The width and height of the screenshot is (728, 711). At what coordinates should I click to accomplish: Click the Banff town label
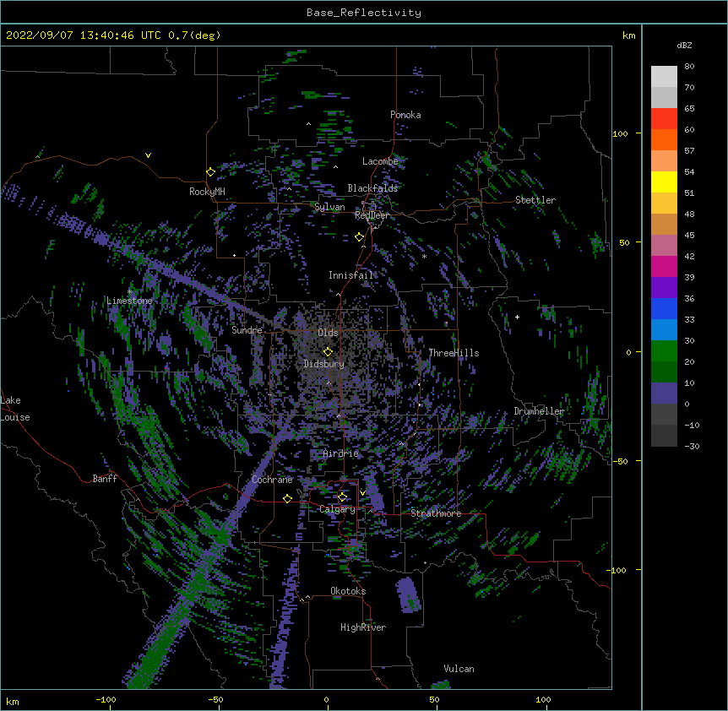(x=105, y=479)
